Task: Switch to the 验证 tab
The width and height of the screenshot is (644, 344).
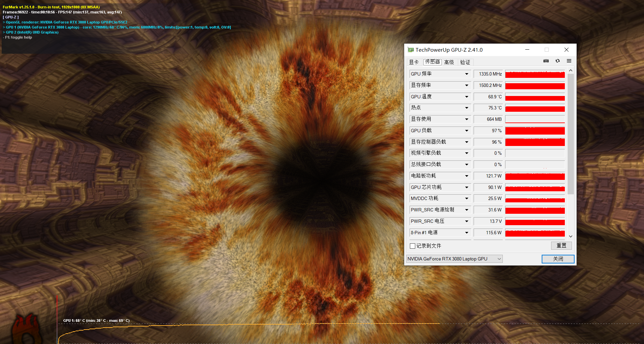Action: 465,62
